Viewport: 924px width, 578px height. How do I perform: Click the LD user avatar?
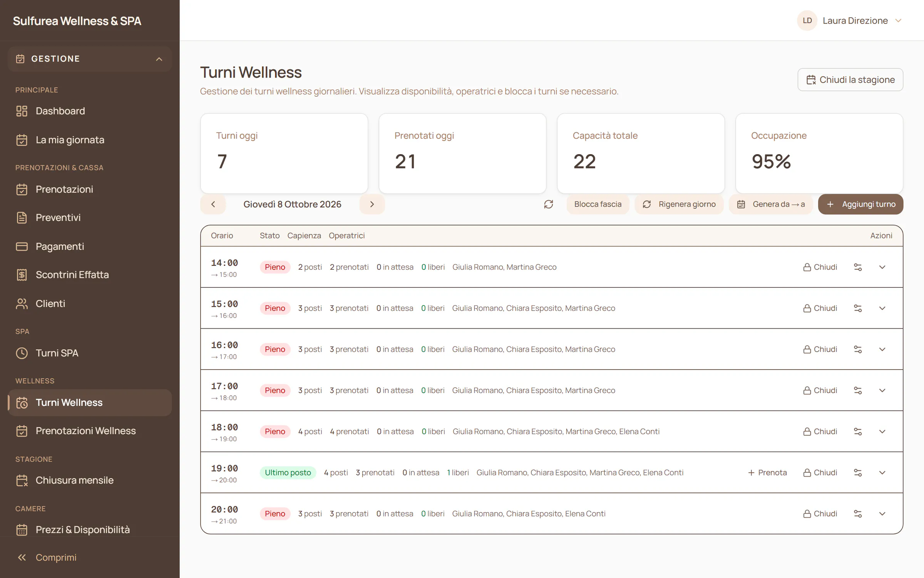(807, 20)
